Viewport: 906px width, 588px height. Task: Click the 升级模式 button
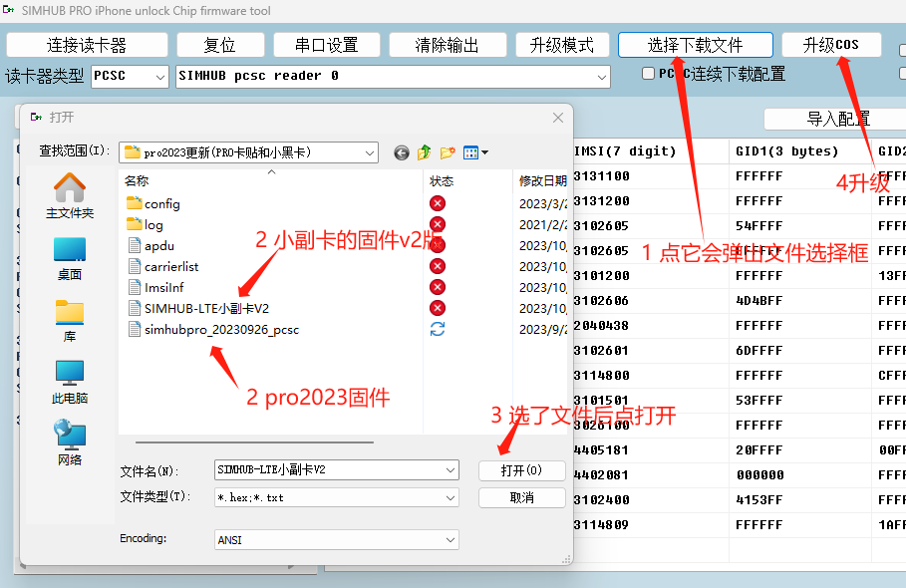[561, 45]
